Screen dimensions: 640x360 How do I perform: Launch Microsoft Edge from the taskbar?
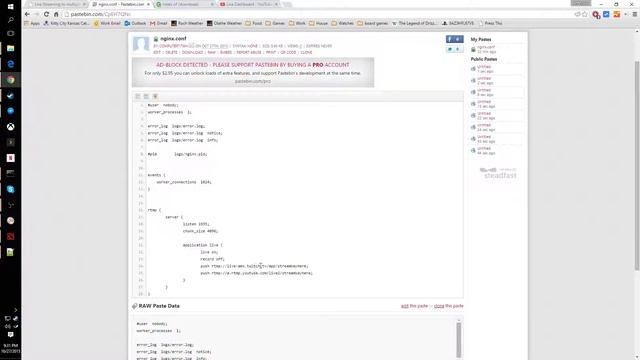[x=11, y=64]
